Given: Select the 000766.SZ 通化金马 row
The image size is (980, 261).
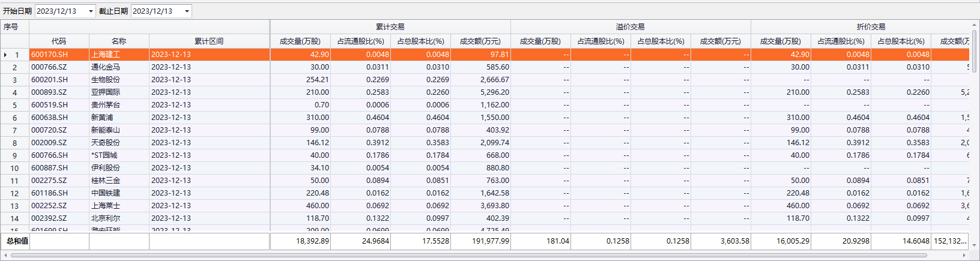Looking at the screenshot, I should [x=119, y=67].
